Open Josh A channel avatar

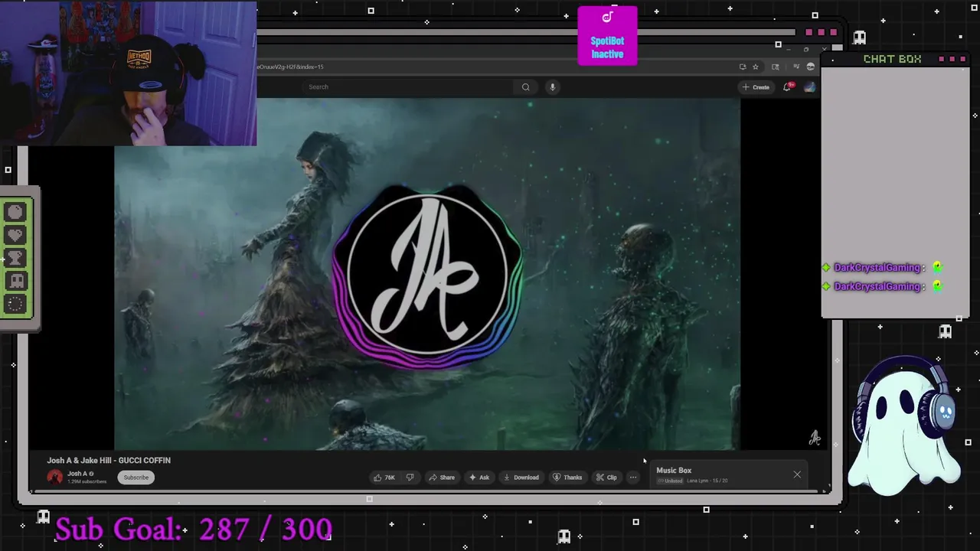55,478
